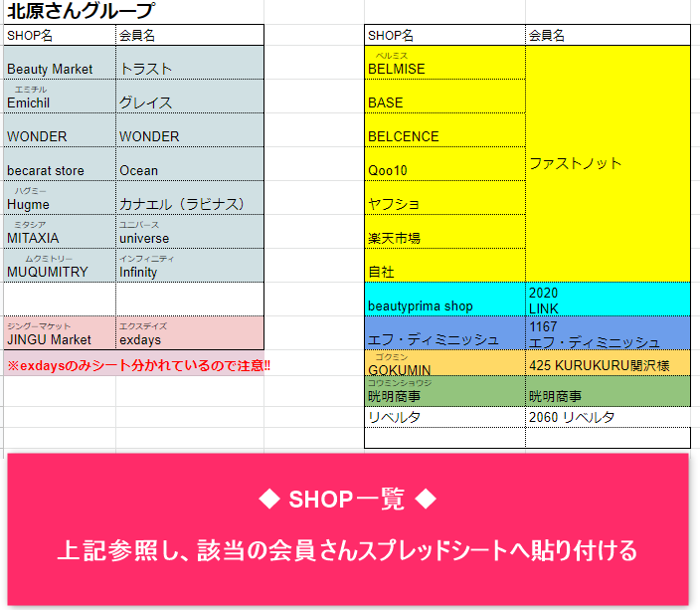Image resolution: width=700 pixels, height=610 pixels.
Task: Click the BELCENCE shop cell
Action: 444,130
